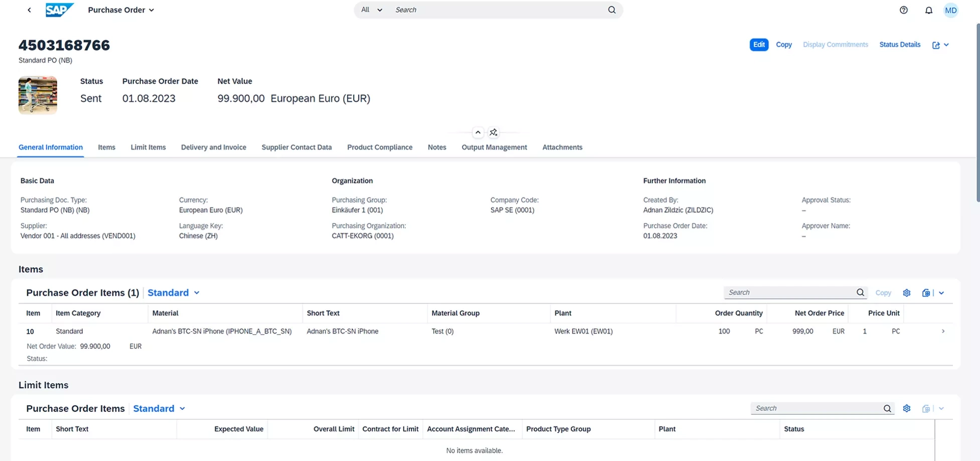Open the notifications bell
This screenshot has height=461, width=980.
click(928, 10)
